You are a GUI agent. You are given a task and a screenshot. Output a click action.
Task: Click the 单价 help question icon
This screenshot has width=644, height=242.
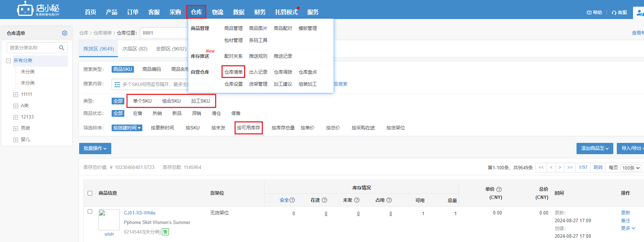pyautogui.click(x=499, y=189)
